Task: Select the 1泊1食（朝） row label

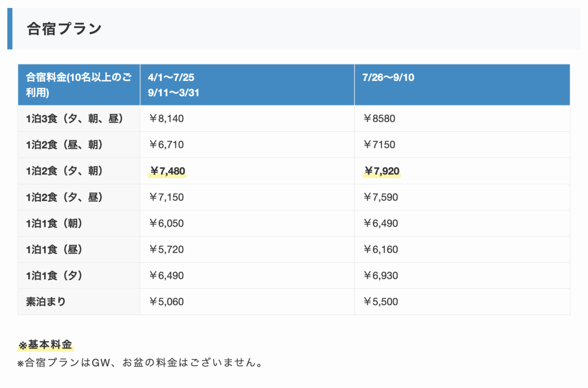Action: 54,223
